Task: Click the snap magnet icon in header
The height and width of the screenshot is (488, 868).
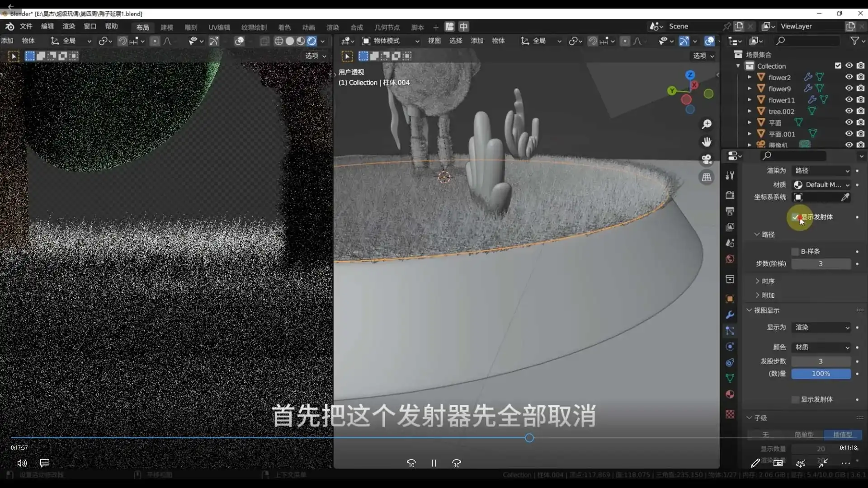Action: point(593,41)
